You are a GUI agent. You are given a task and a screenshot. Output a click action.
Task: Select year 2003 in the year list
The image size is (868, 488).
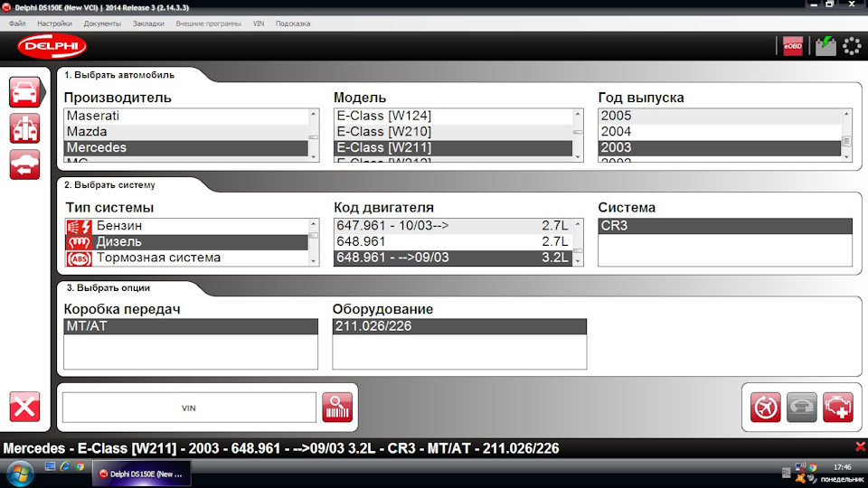tap(720, 147)
